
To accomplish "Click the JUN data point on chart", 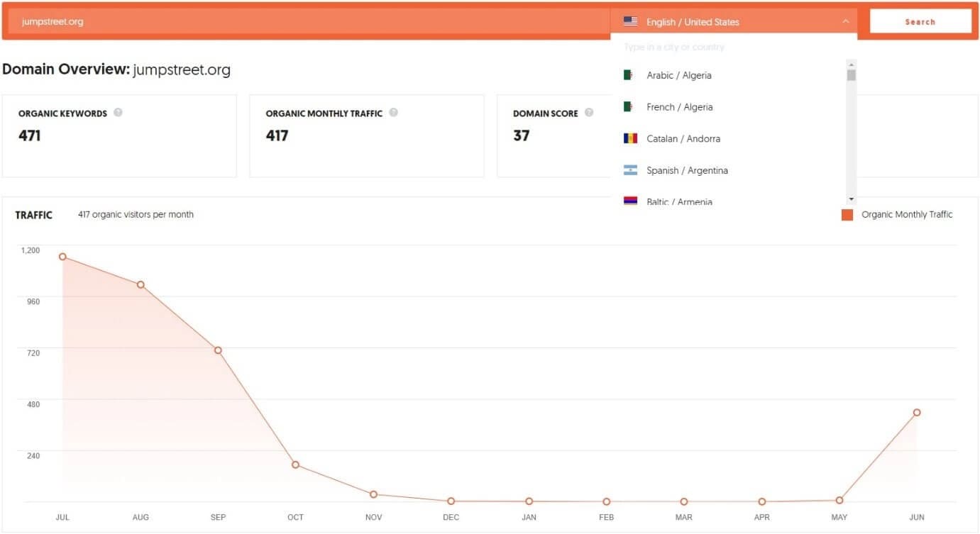I will click(917, 412).
